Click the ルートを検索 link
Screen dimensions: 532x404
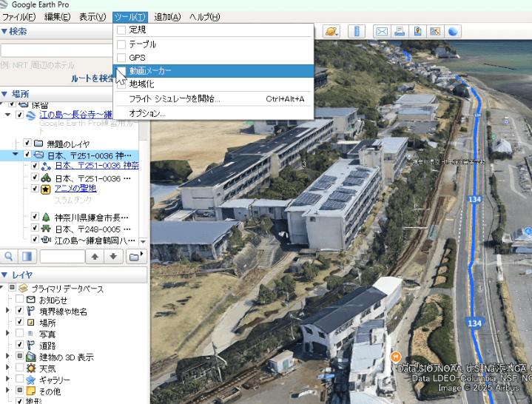pyautogui.click(x=92, y=78)
